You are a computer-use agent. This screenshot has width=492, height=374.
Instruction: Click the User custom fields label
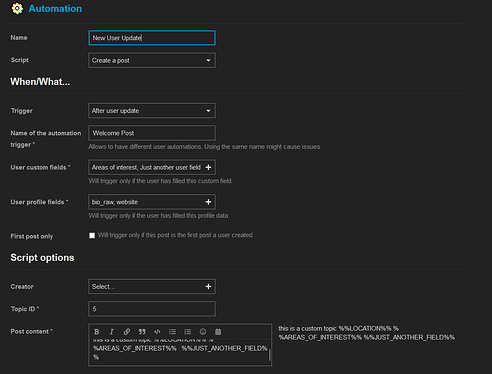click(x=40, y=167)
